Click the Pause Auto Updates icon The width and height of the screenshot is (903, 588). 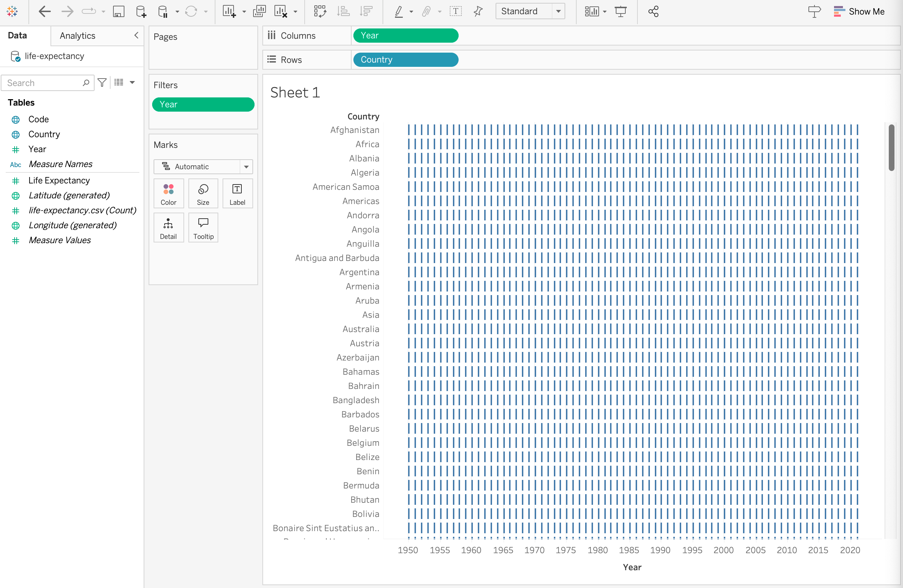tap(163, 11)
